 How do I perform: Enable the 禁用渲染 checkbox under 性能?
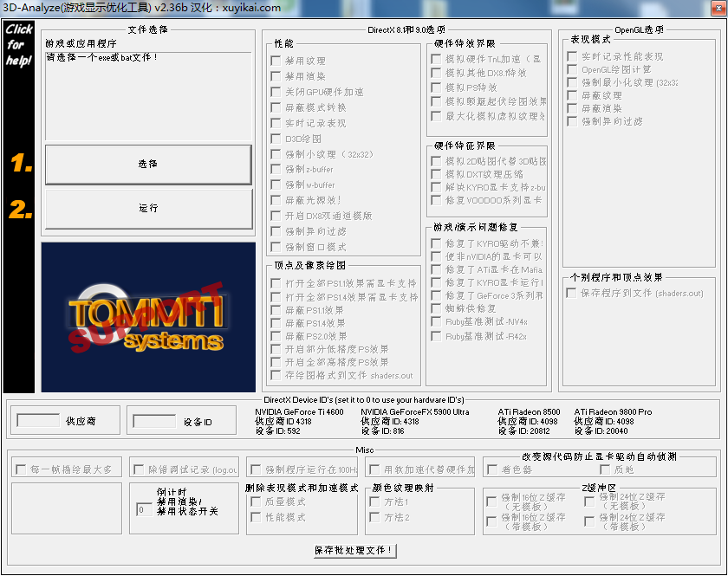tap(276, 76)
